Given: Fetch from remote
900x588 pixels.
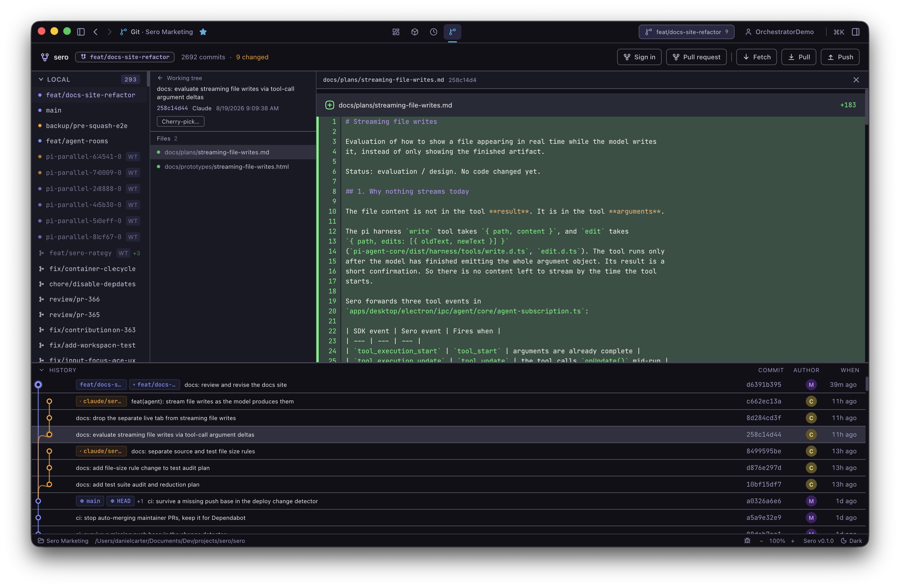Looking at the screenshot, I should [756, 57].
